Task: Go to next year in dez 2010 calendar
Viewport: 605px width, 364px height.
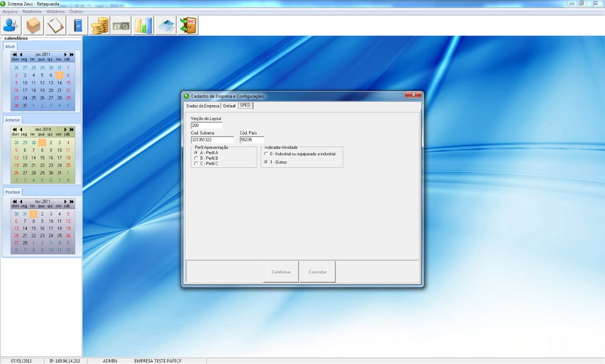Action: click(71, 129)
